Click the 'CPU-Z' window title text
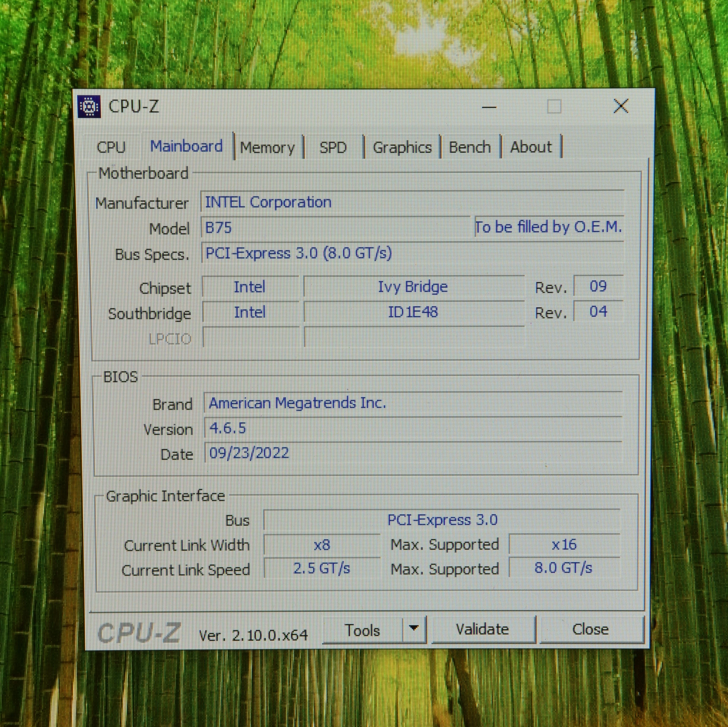This screenshot has width=728, height=727. [x=133, y=107]
